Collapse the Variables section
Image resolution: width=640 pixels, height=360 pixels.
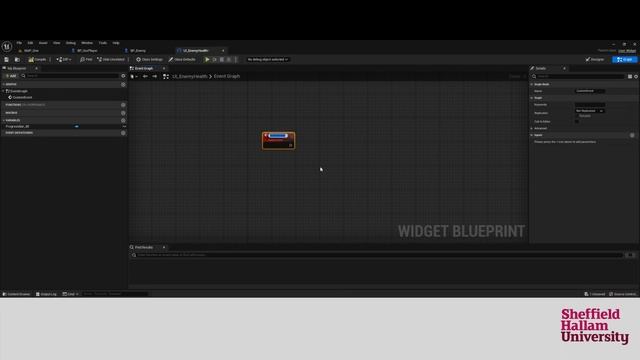tap(3, 120)
